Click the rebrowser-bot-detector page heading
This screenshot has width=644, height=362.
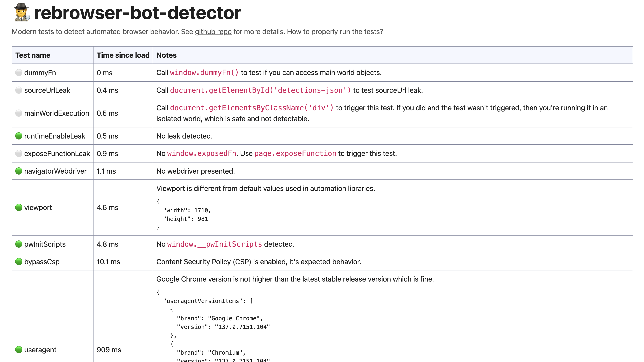pyautogui.click(x=137, y=12)
